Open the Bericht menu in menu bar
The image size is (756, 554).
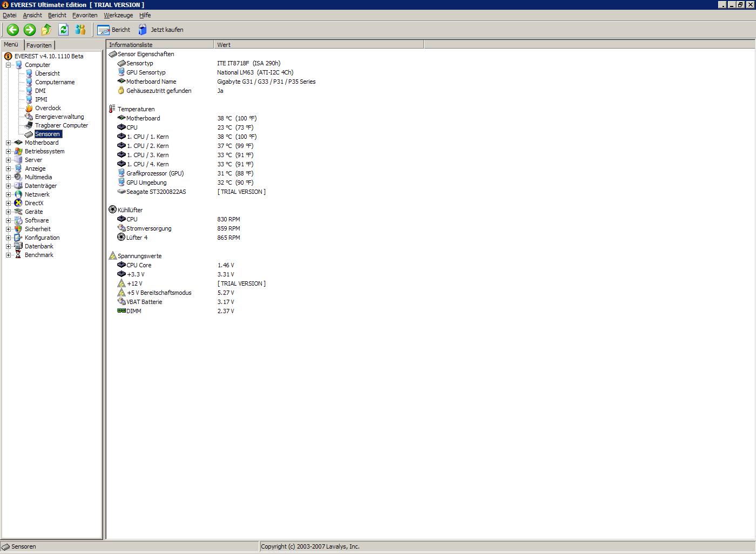tap(57, 15)
